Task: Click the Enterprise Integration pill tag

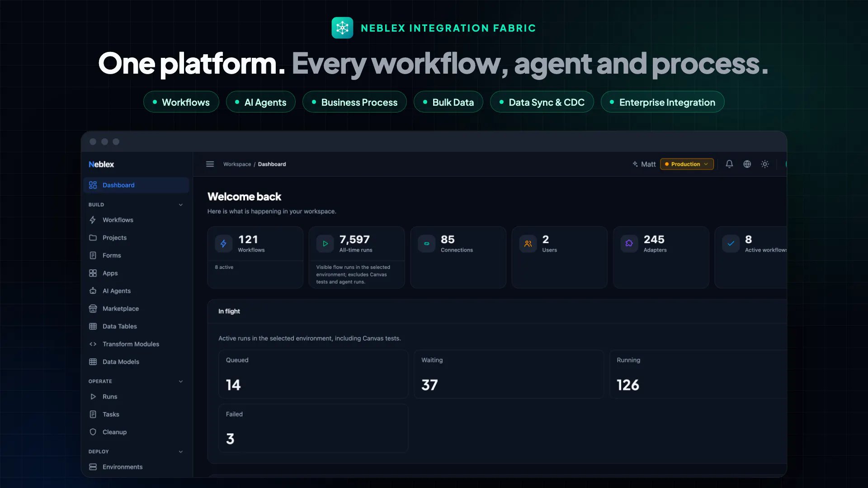Action: [x=663, y=102]
